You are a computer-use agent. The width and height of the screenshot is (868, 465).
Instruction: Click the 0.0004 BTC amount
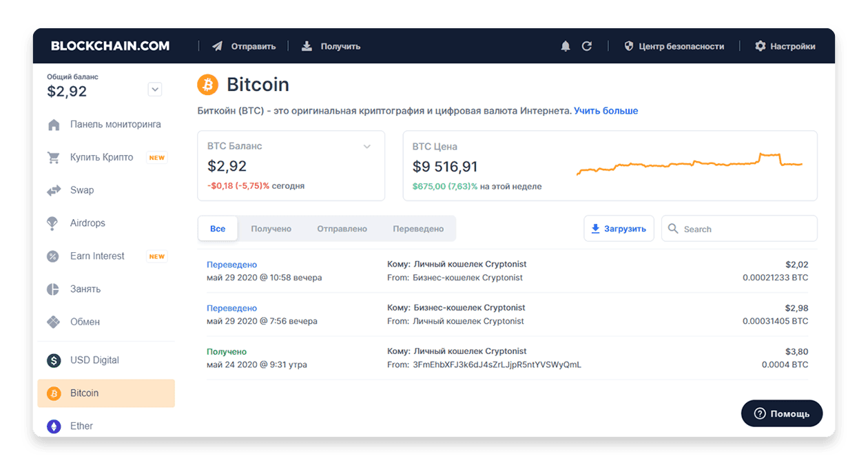[785, 365]
